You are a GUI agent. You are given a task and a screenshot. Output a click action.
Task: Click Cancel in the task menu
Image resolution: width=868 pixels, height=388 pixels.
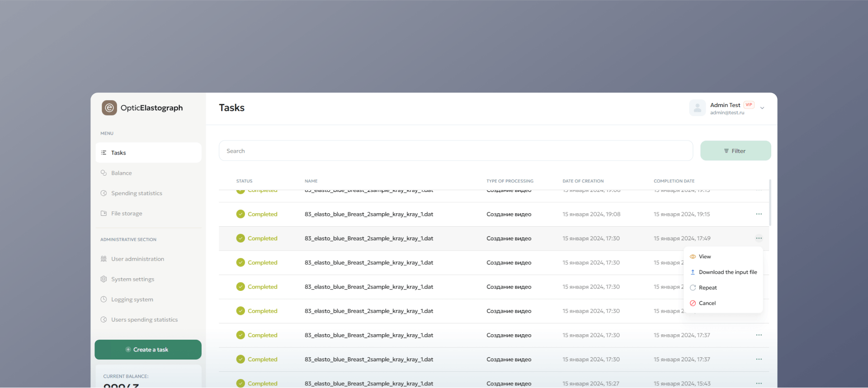point(707,304)
